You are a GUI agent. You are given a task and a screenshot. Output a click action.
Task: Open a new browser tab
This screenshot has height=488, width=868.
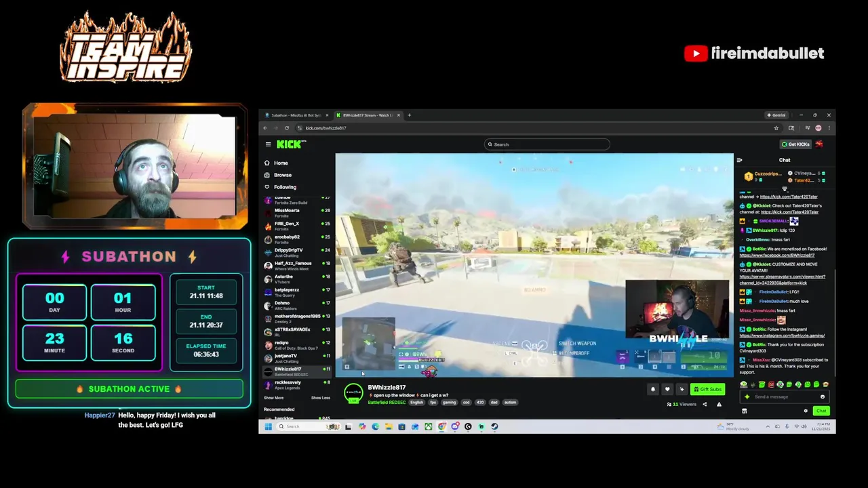click(x=409, y=115)
